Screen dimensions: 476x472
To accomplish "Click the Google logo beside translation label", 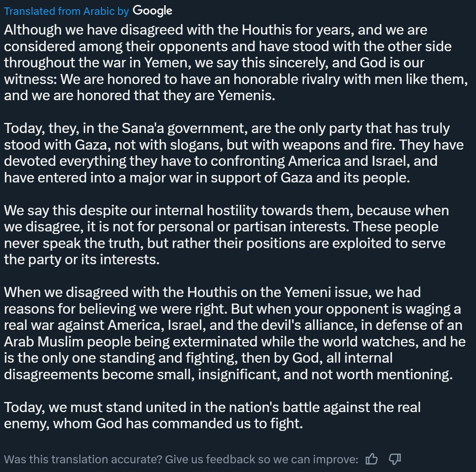I will pyautogui.click(x=153, y=11).
